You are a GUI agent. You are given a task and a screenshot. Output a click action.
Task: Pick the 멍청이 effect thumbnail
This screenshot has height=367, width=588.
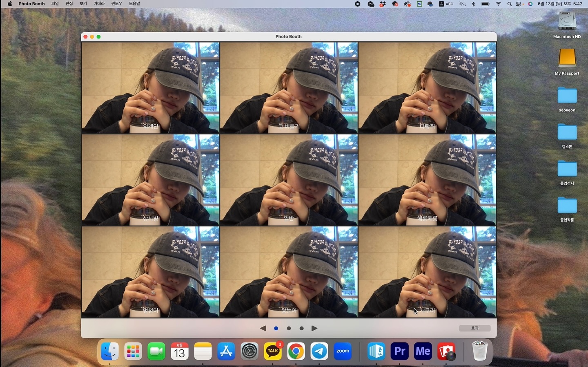pos(151,272)
